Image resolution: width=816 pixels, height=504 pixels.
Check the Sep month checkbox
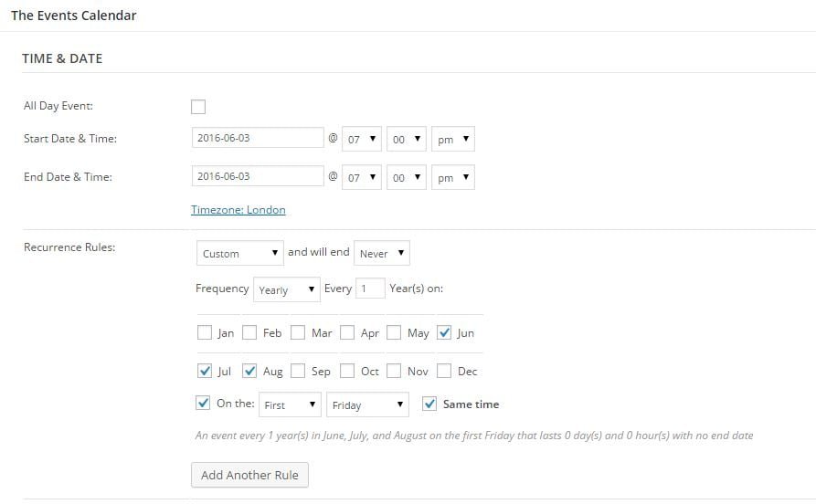click(x=298, y=372)
